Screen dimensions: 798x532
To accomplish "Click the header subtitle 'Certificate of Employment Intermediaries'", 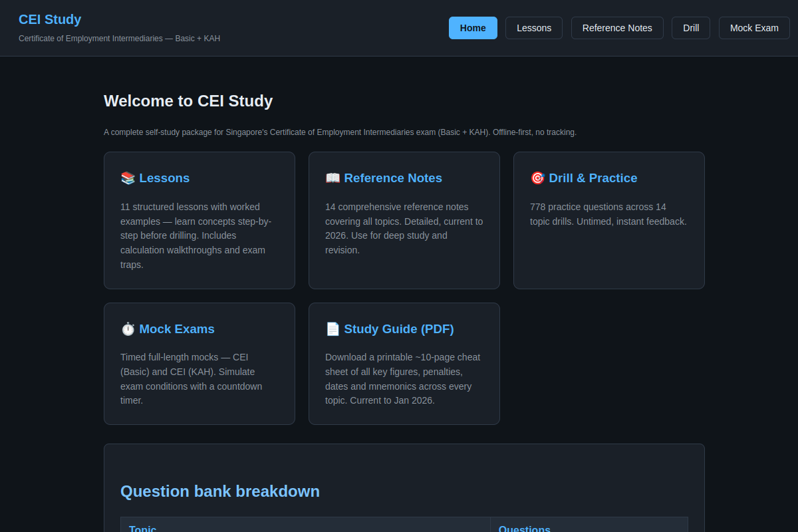I will click(x=119, y=39).
